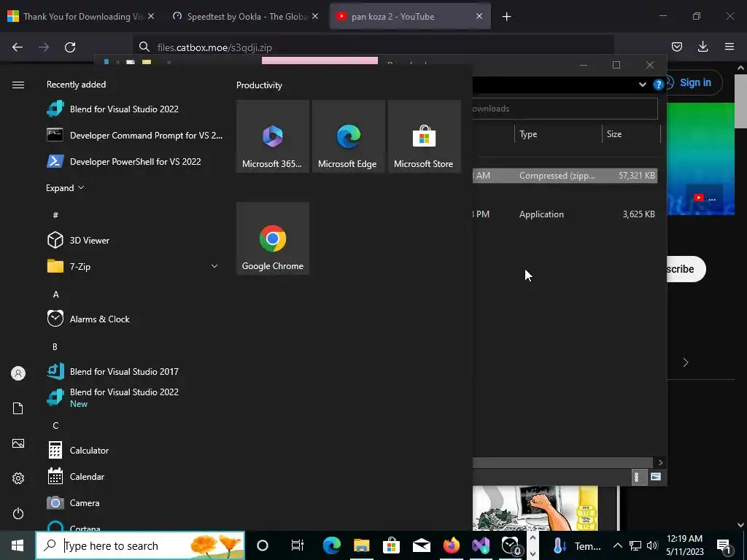
Task: Open Settings gear in Start sidebar
Action: 18,478
